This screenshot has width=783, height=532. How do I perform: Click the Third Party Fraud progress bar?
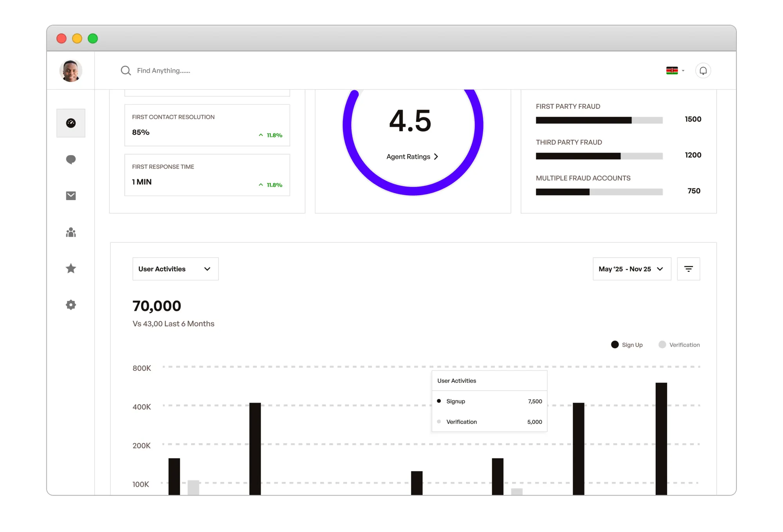(x=599, y=156)
